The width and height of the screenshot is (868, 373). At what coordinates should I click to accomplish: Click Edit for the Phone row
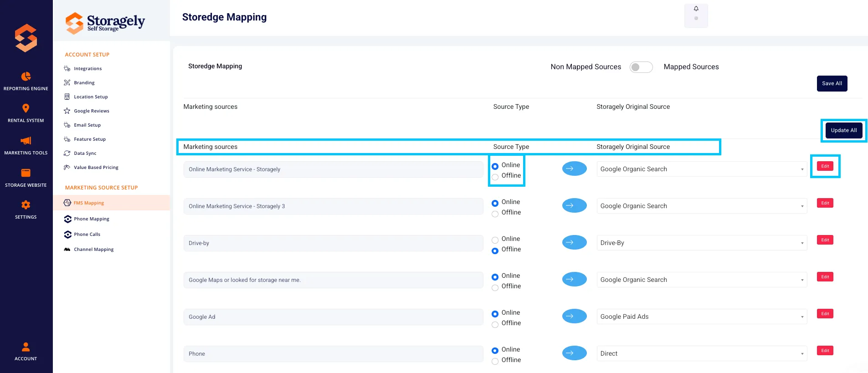click(x=825, y=351)
